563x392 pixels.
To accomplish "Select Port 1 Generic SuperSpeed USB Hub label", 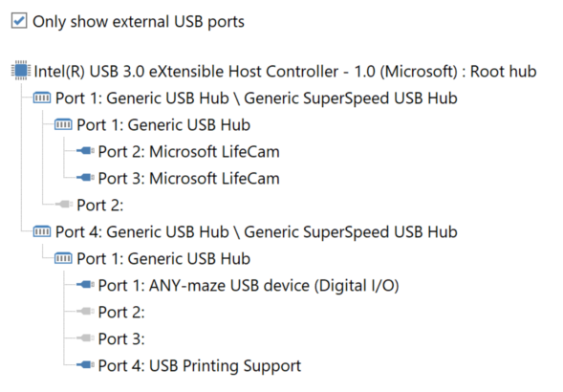I will pos(256,98).
